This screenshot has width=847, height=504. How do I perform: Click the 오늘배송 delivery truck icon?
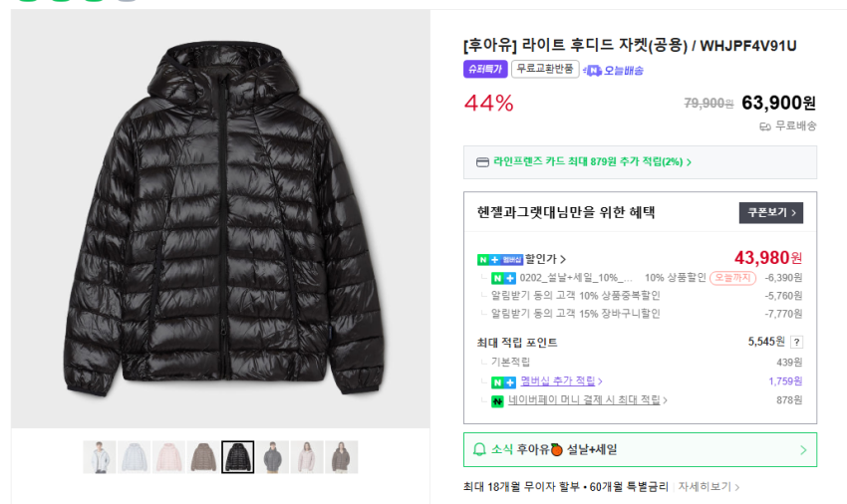point(592,71)
